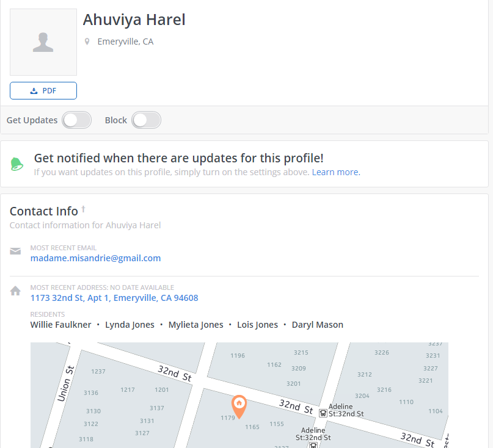Click the Contact Info dagger footnote mark
Viewport: 493px width, 448px height.
(83, 209)
